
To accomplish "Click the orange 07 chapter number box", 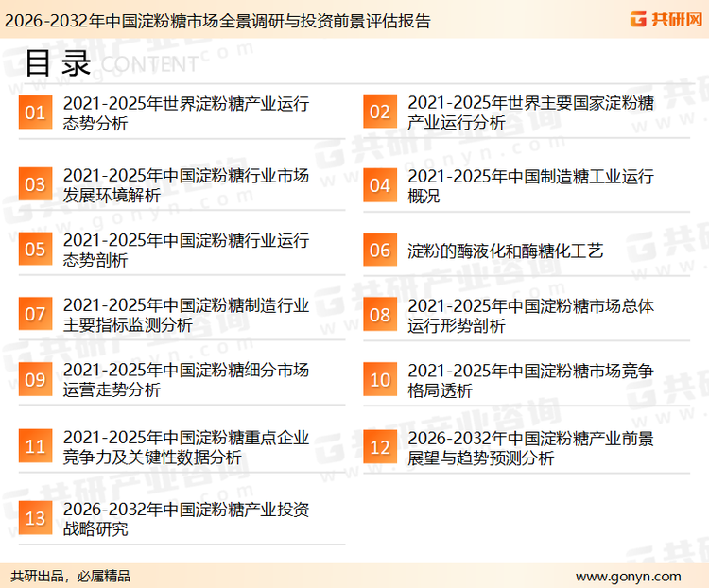I will (35, 314).
